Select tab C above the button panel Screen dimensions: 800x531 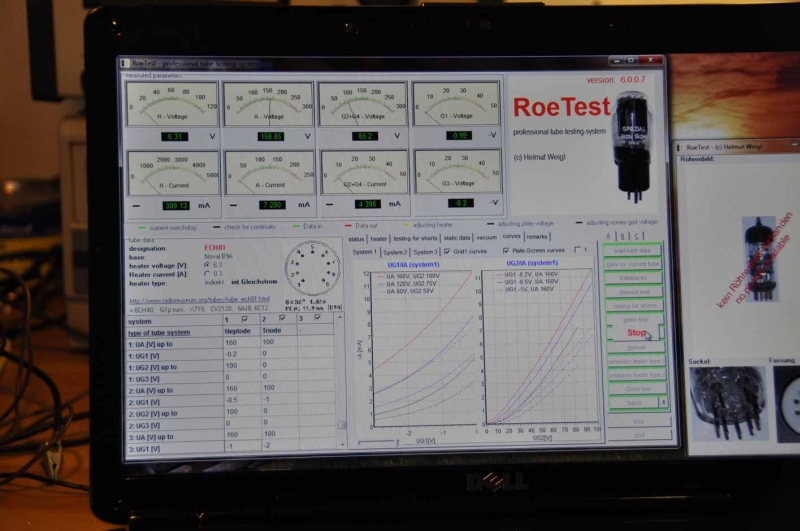[x=636, y=236]
